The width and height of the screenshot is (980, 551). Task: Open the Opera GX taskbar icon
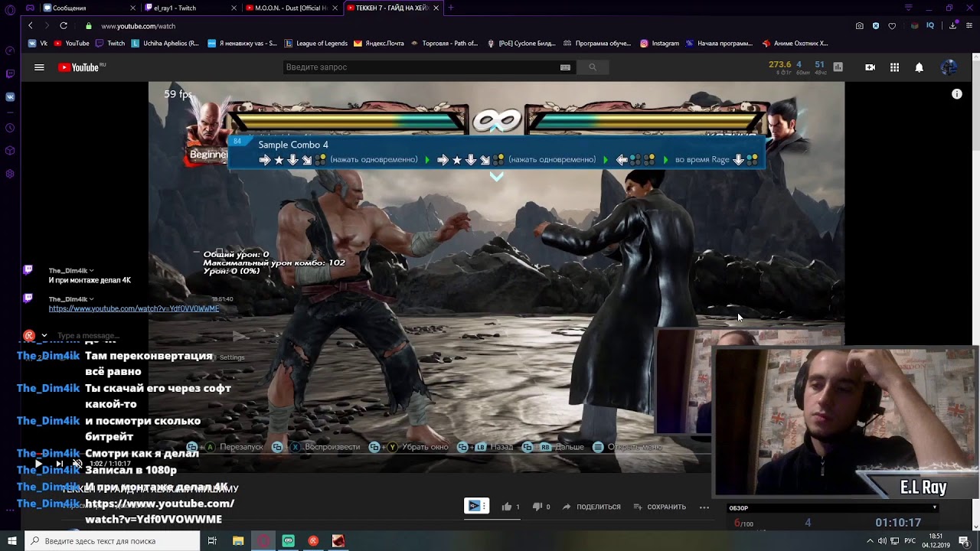pos(263,541)
